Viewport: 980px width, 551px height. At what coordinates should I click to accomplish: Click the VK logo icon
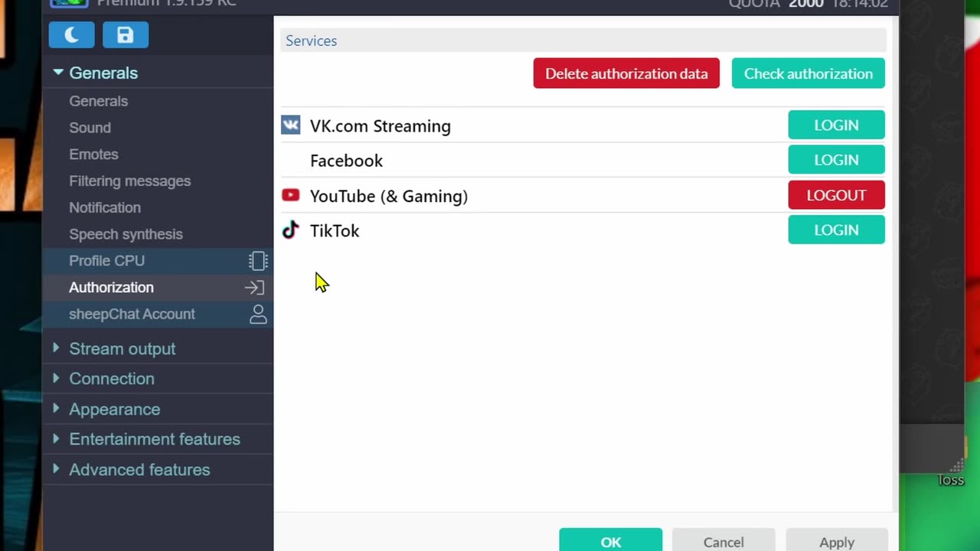290,125
